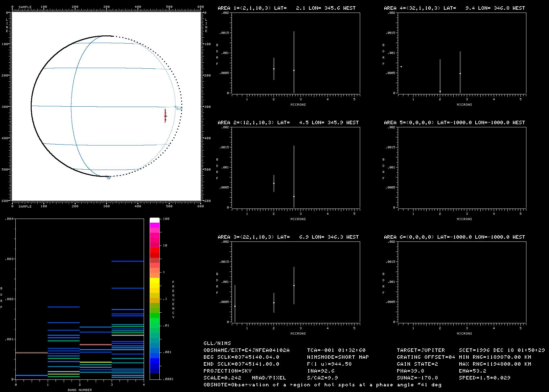
Task: Click the NIMSMODE=SHORT MAP field
Action: 338,357
